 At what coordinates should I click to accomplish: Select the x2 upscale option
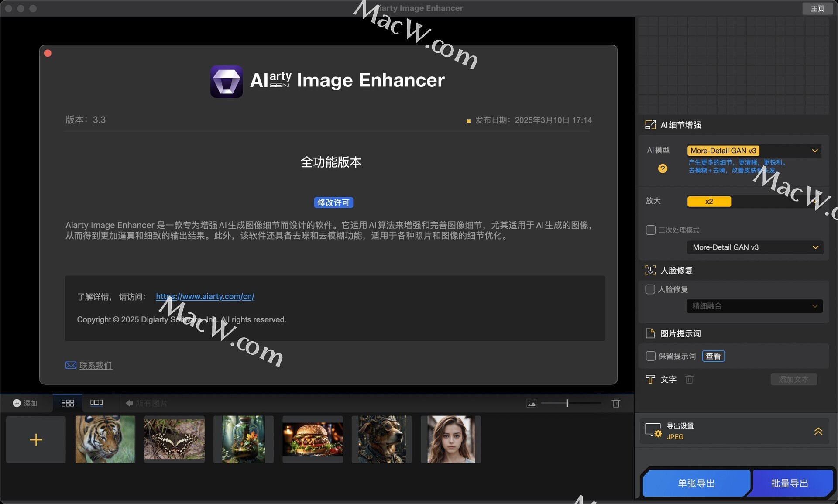click(709, 201)
